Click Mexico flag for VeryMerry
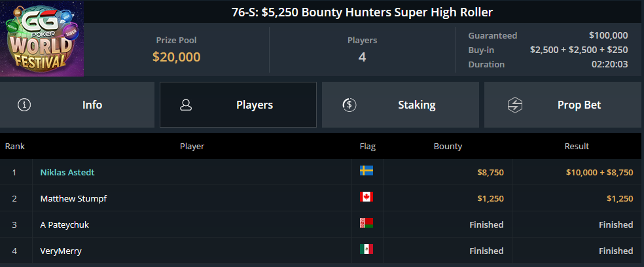 point(367,249)
